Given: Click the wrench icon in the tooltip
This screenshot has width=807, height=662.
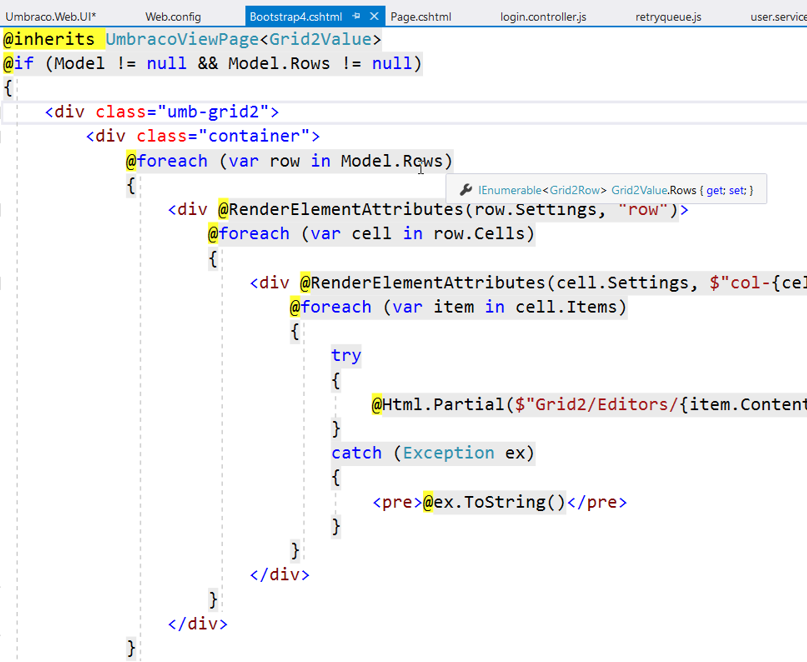Looking at the screenshot, I should pos(466,190).
